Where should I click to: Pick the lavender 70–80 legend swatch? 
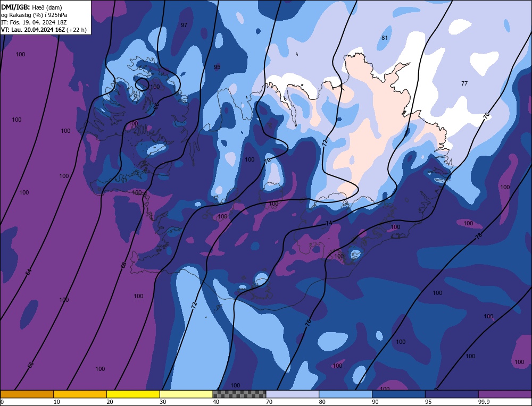coord(293,394)
